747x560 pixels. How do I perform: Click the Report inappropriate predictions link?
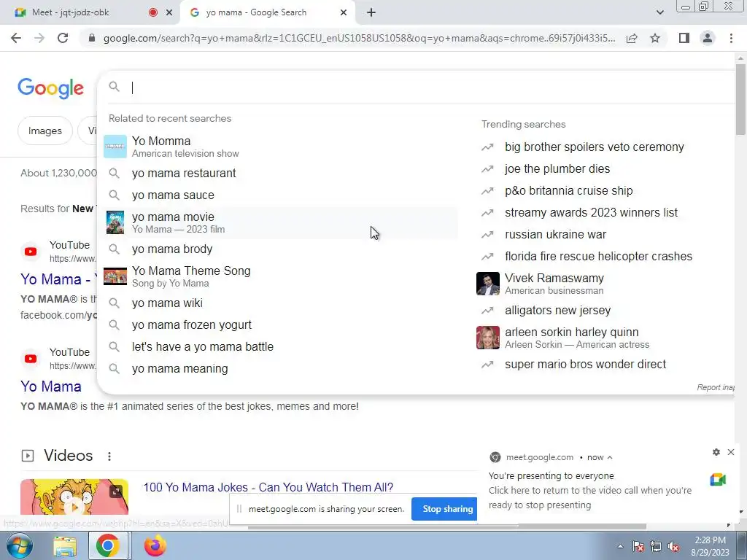click(x=716, y=387)
